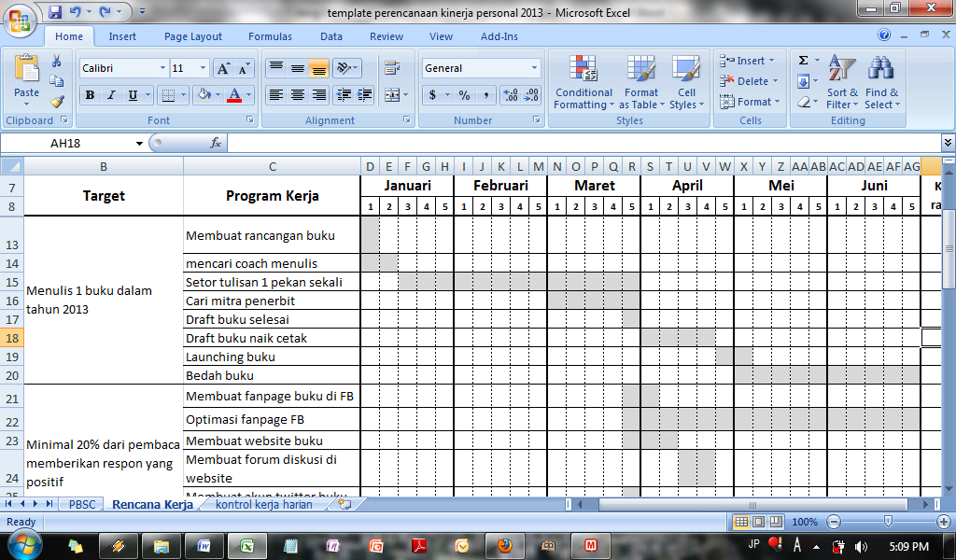
Task: Open the Data ribbon tab
Action: (x=331, y=36)
